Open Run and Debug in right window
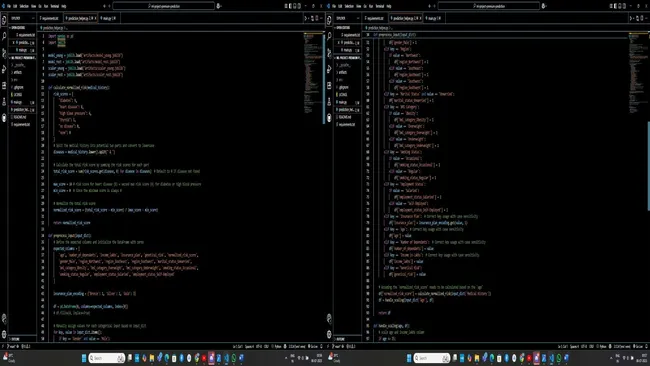 329,69
